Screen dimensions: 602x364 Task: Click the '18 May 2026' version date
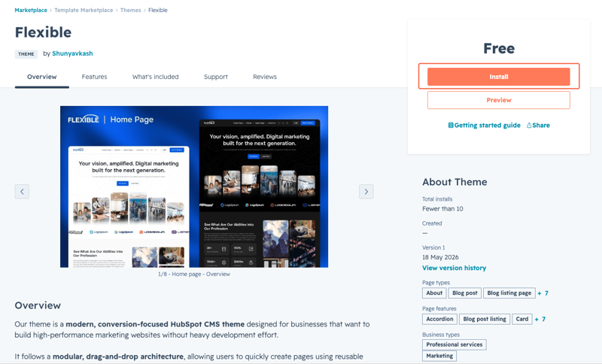440,257
